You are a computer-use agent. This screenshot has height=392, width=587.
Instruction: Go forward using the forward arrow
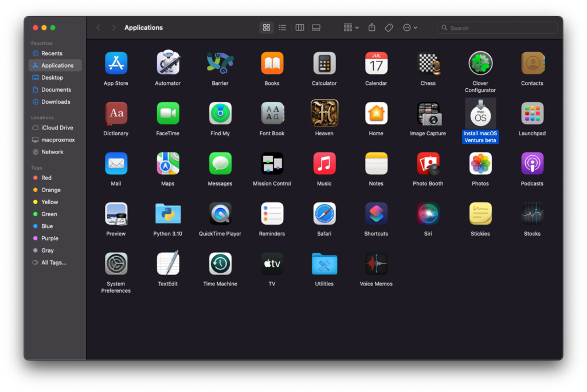[114, 28]
